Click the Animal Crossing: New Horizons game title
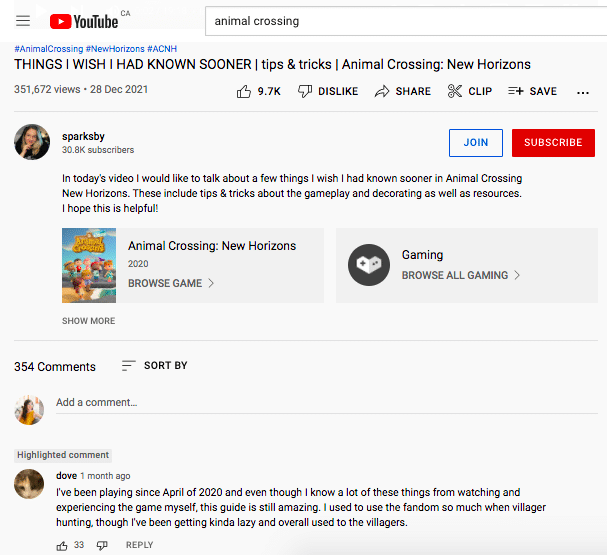 [x=212, y=246]
